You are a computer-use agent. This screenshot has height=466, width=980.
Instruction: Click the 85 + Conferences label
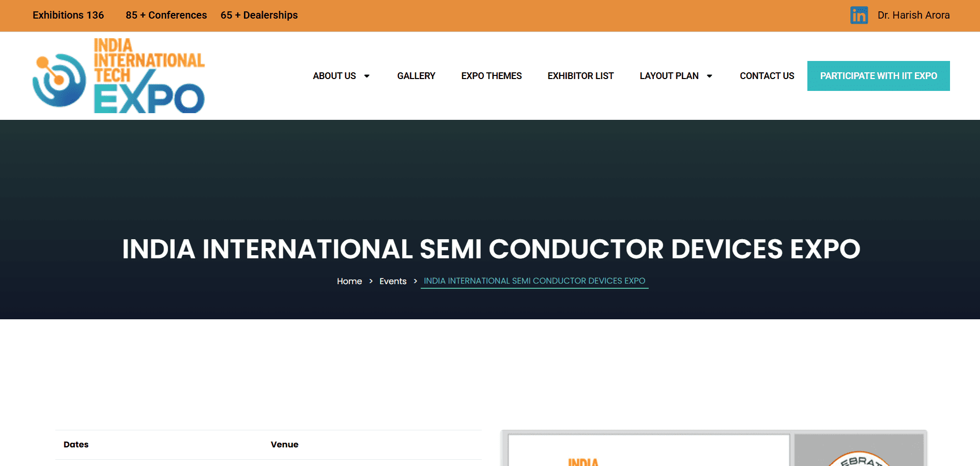(166, 15)
